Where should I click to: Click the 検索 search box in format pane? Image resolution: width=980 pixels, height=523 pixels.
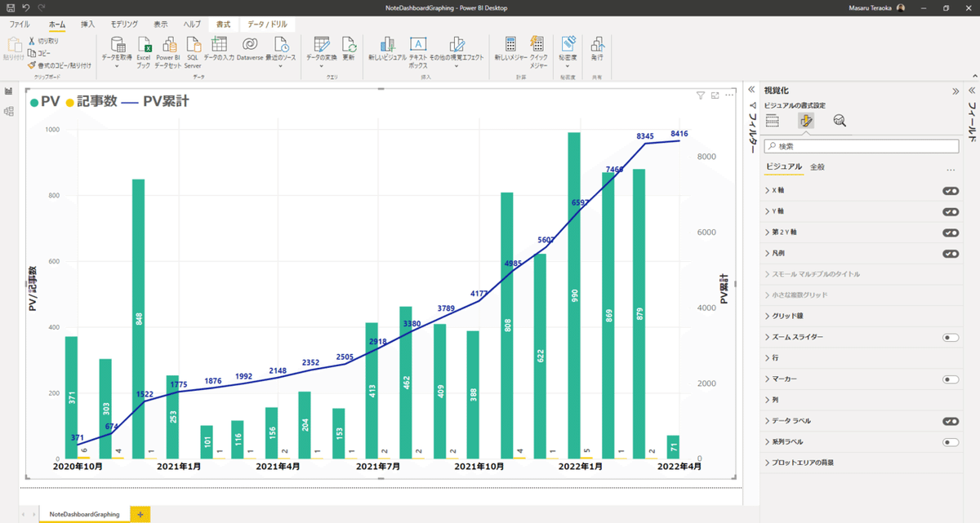(861, 146)
